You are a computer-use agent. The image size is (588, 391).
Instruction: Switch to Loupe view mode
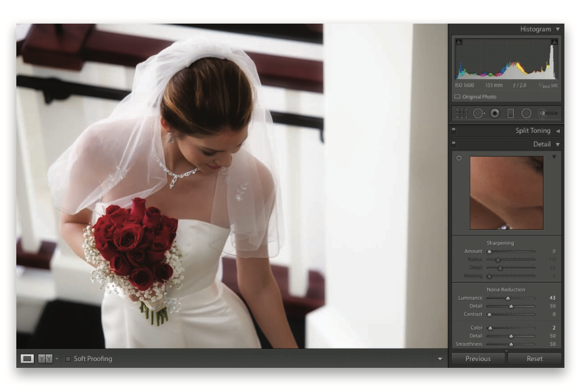point(28,358)
